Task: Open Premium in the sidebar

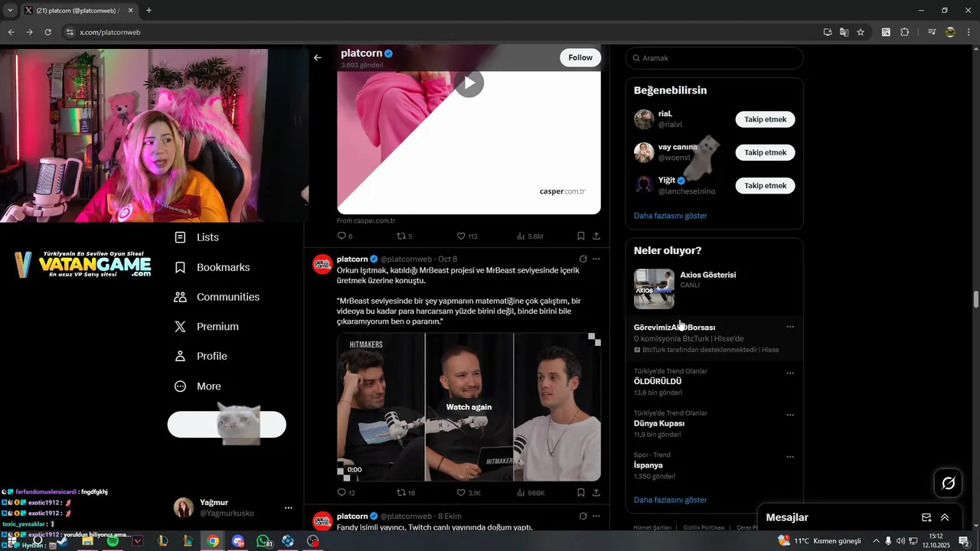Action: point(207,327)
